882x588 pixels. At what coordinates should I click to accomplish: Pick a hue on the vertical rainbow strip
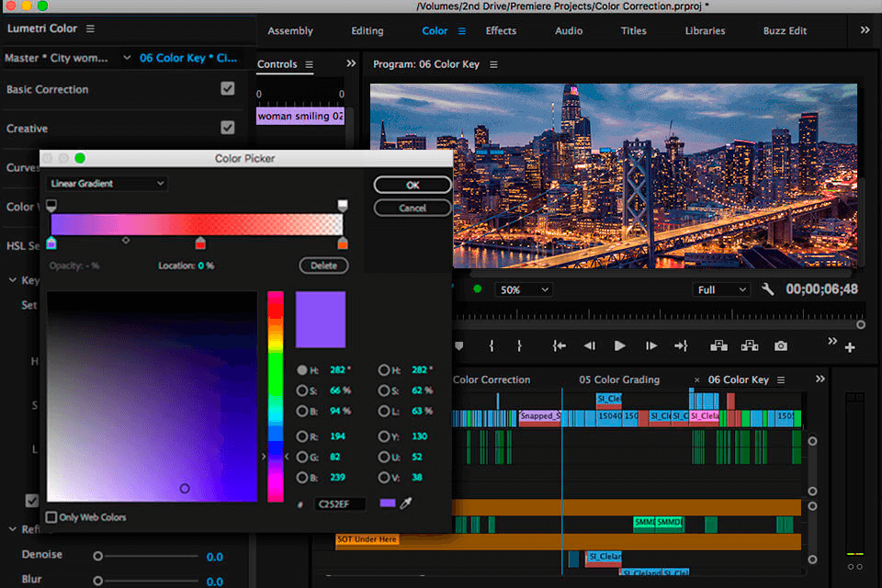[275, 395]
